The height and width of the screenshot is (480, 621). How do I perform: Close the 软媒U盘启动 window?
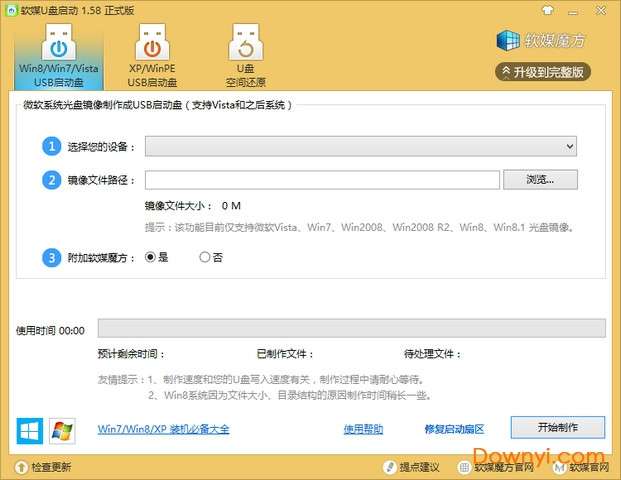coord(601,10)
